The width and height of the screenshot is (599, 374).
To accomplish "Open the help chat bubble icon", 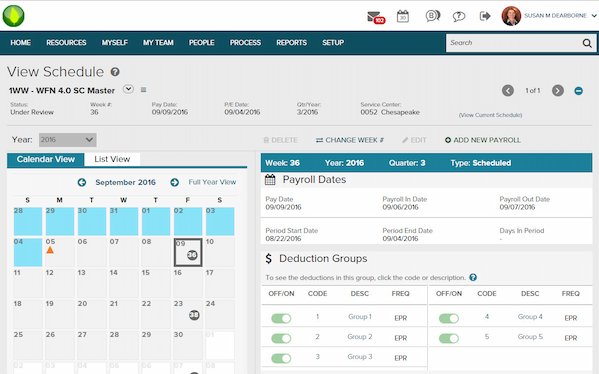I will [458, 16].
